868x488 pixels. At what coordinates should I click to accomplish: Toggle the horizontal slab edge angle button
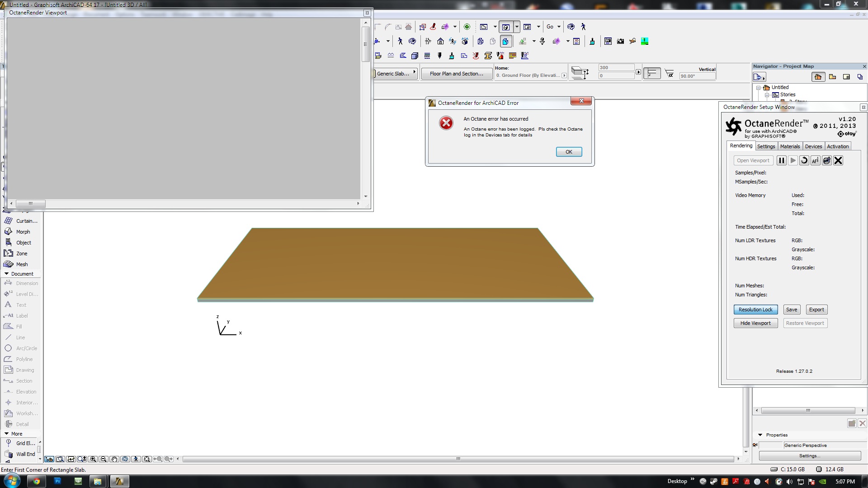[x=651, y=73]
